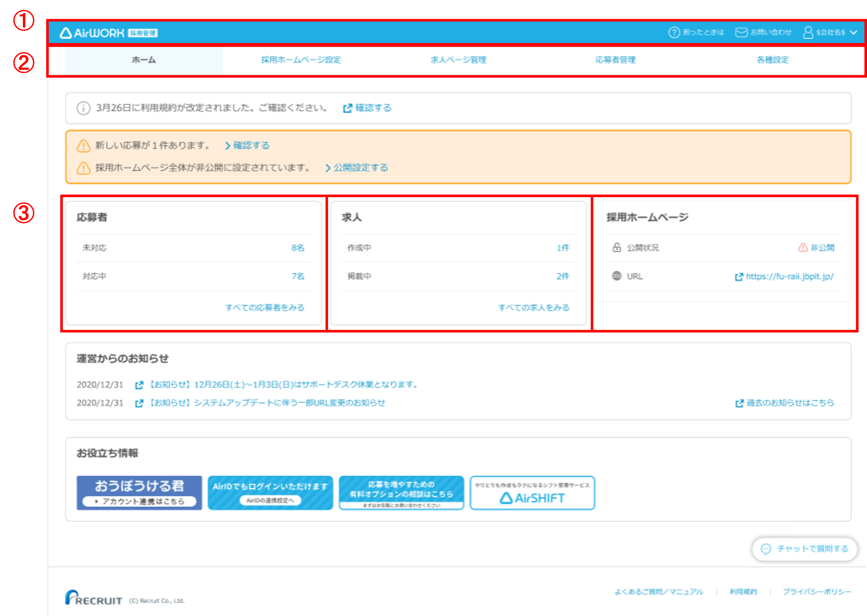
Task: Click すべての求人をみる
Action: 534,308
